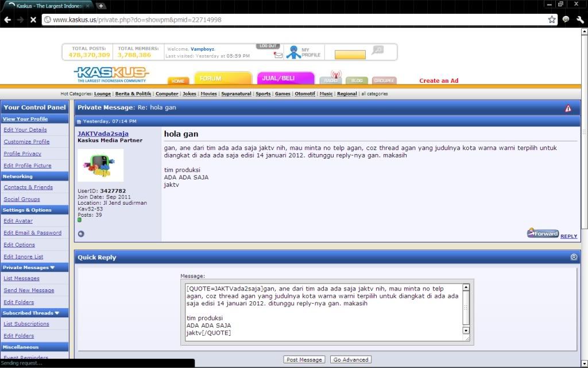Open the browser wrench settings menu
The width and height of the screenshot is (588, 368).
(x=580, y=20)
